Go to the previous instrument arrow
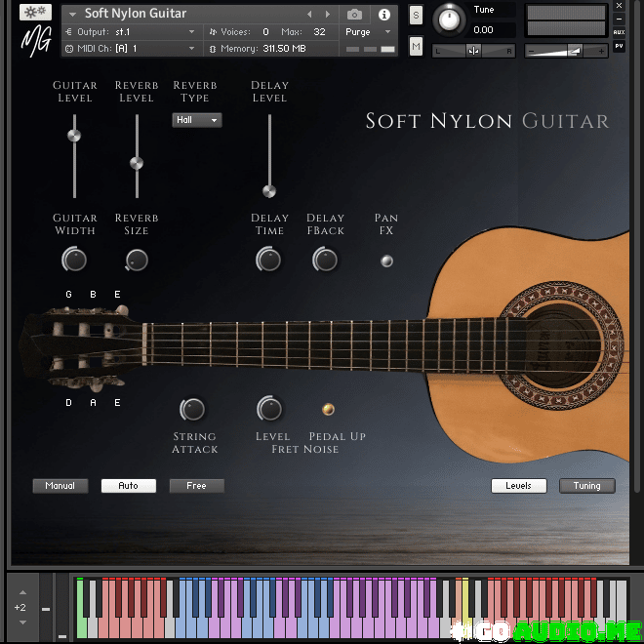This screenshot has width=644, height=644. (x=310, y=15)
